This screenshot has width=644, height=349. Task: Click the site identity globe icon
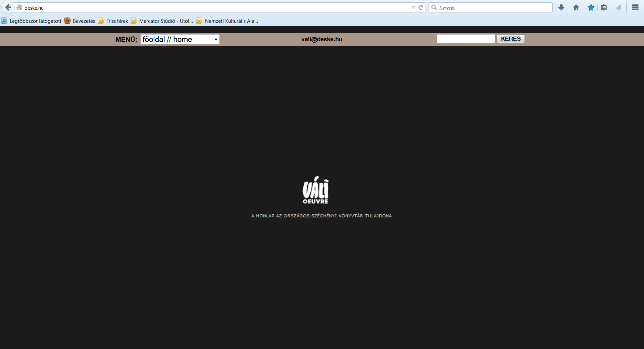point(19,7)
